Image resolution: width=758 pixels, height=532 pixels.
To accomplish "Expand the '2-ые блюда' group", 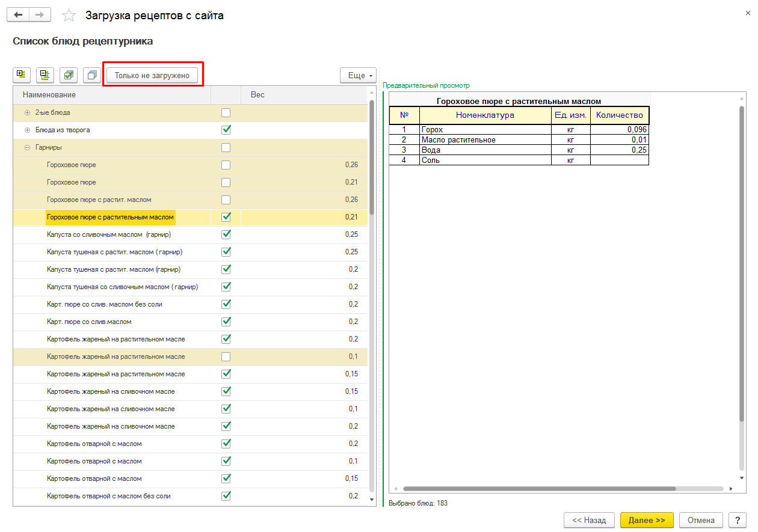I will [27, 112].
